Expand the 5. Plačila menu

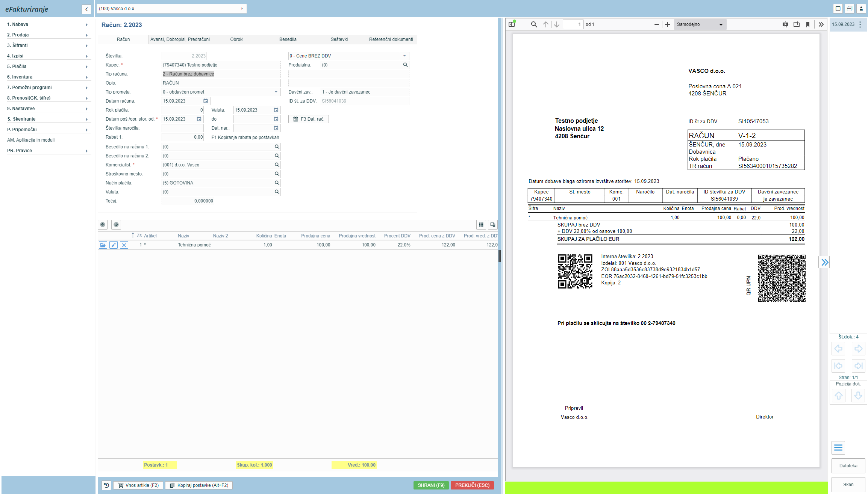[48, 66]
